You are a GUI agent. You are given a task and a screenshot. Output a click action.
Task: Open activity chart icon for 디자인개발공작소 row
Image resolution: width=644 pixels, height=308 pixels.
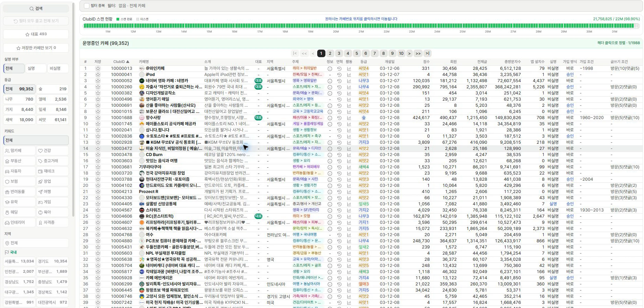pyautogui.click(x=349, y=93)
